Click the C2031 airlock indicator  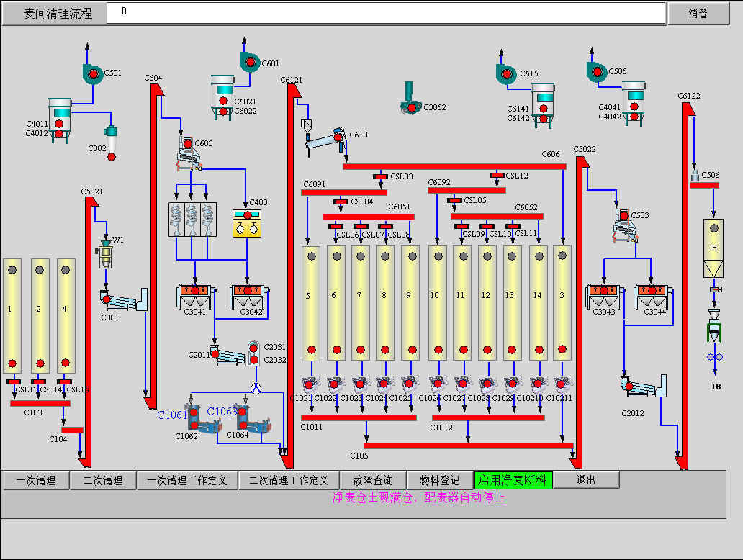click(x=253, y=348)
